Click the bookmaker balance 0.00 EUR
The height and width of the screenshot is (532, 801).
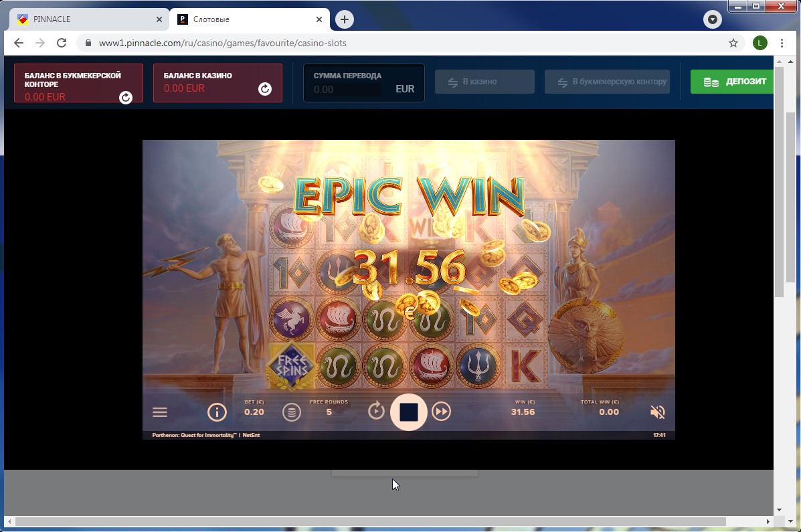point(45,97)
